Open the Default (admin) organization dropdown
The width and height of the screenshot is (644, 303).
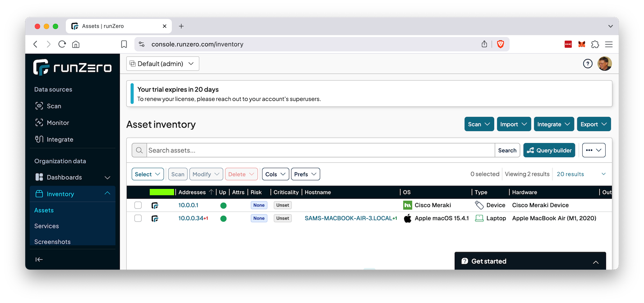(x=163, y=64)
